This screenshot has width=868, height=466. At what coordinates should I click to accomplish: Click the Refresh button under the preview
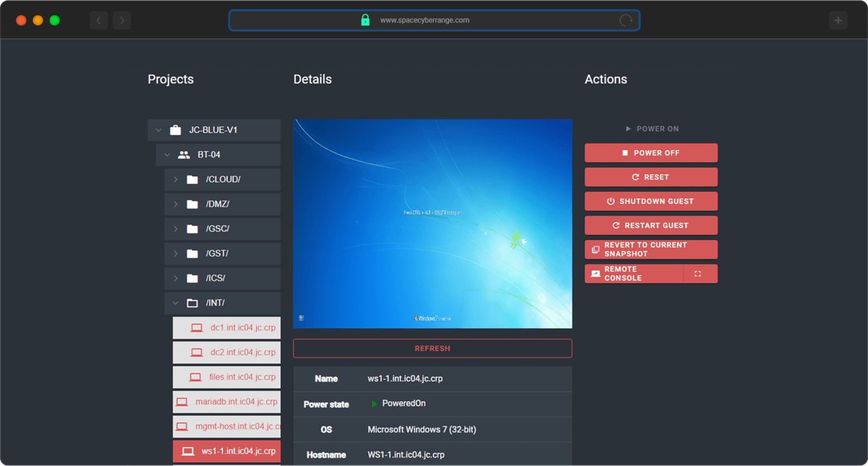pyautogui.click(x=432, y=348)
